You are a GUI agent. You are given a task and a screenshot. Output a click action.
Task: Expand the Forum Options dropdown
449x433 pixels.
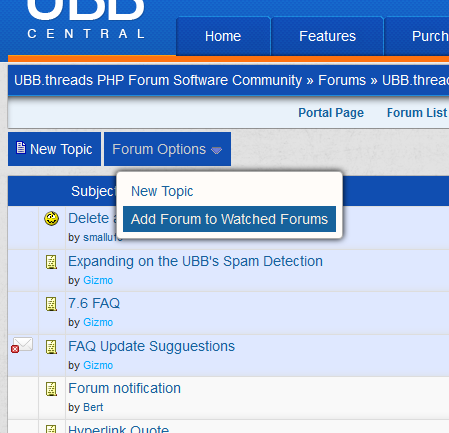pyautogui.click(x=167, y=149)
